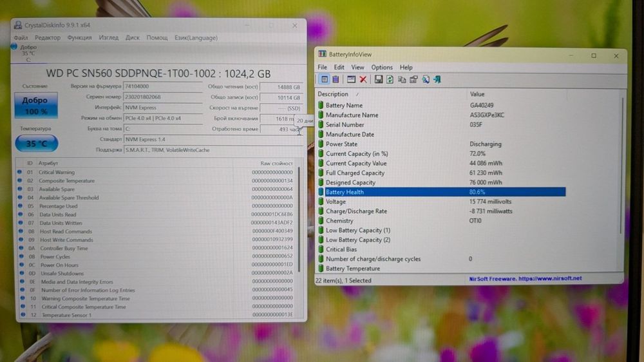Click blue status dot for Power Cycles
644x362 pixels.
(21, 256)
